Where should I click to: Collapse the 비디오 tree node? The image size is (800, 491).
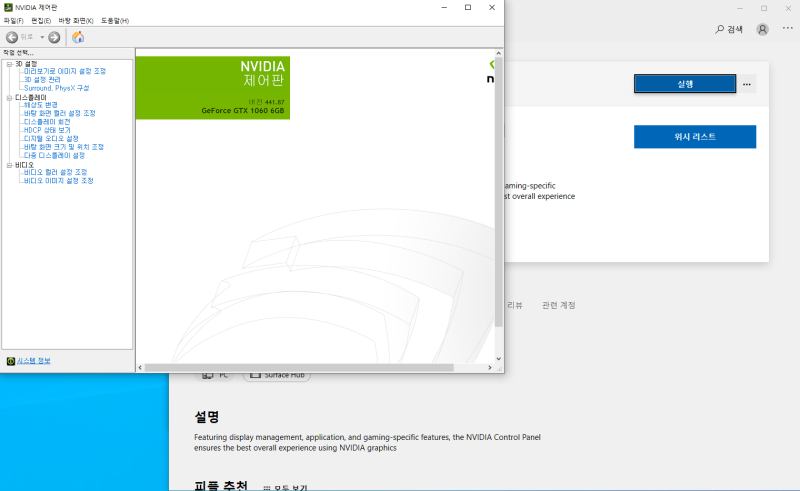pos(9,165)
